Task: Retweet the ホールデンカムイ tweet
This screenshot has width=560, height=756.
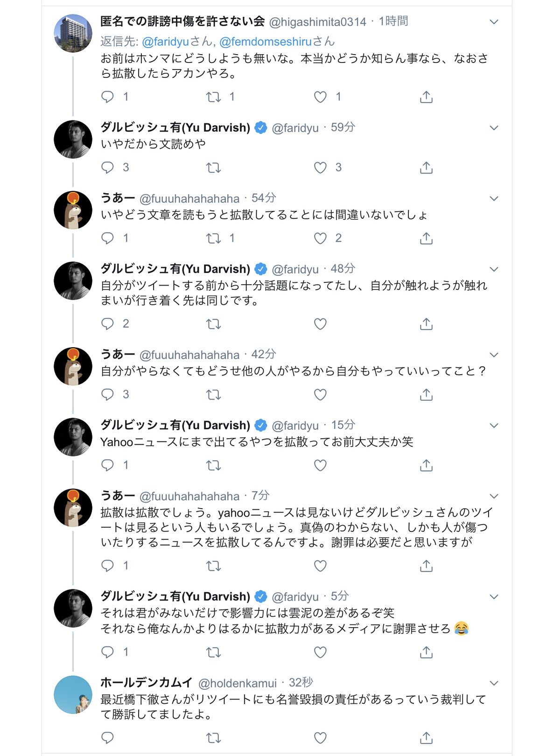Action: pos(213,738)
